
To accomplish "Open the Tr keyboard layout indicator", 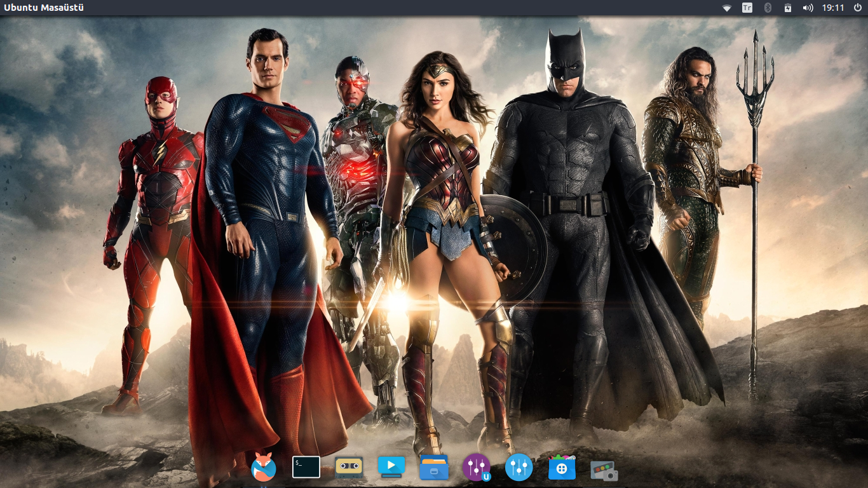I will click(747, 8).
